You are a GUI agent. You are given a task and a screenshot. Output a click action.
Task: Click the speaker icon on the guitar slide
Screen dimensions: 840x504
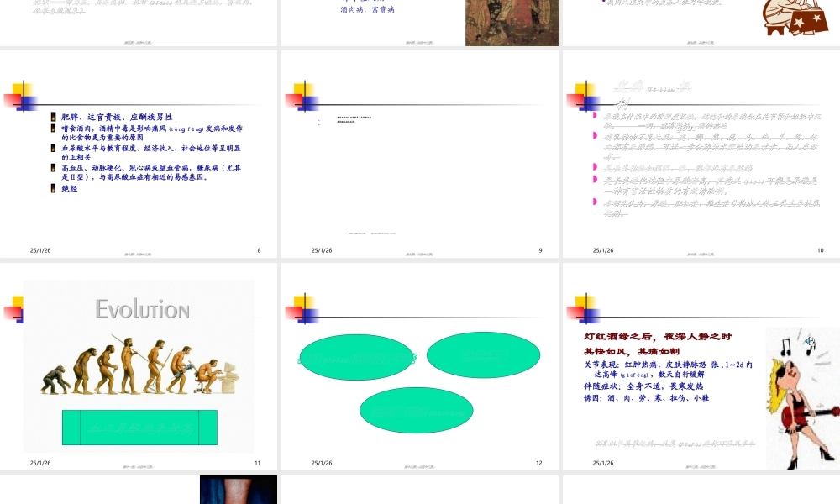coord(808,340)
